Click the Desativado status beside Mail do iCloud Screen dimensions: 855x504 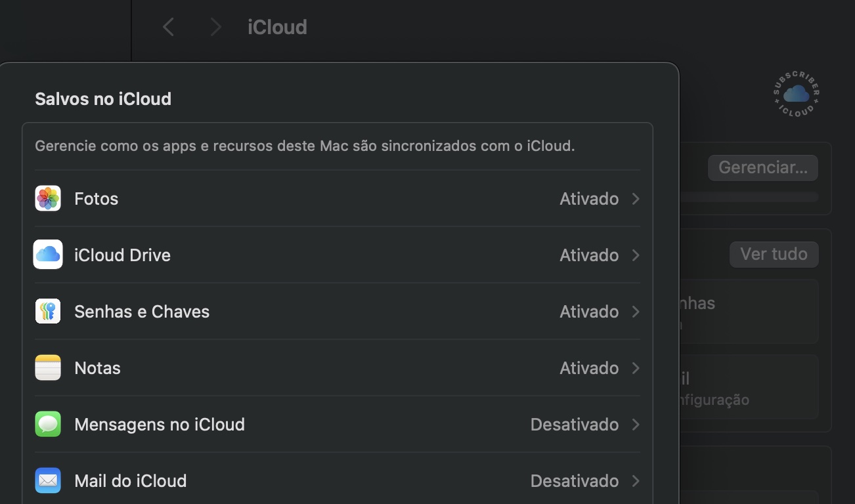[x=575, y=480]
